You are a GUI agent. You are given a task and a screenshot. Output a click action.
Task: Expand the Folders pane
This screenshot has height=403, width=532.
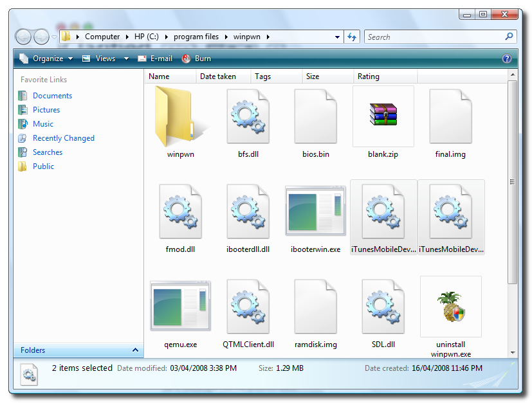(x=78, y=350)
